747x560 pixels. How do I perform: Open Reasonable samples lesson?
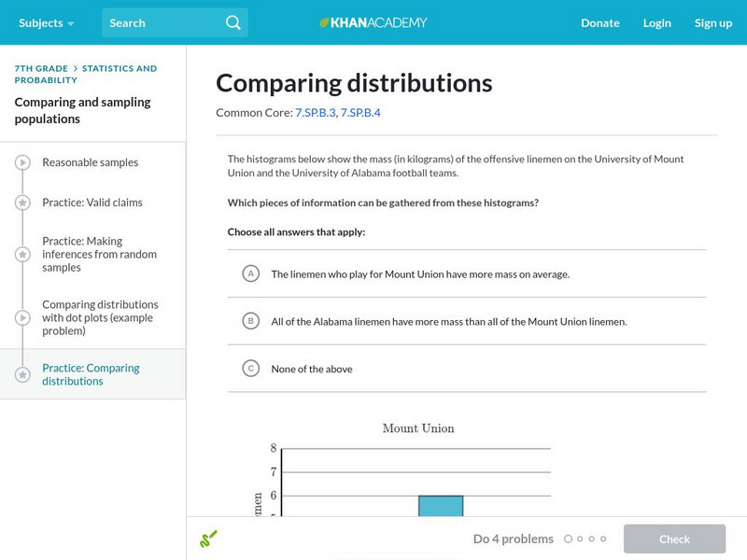90,162
